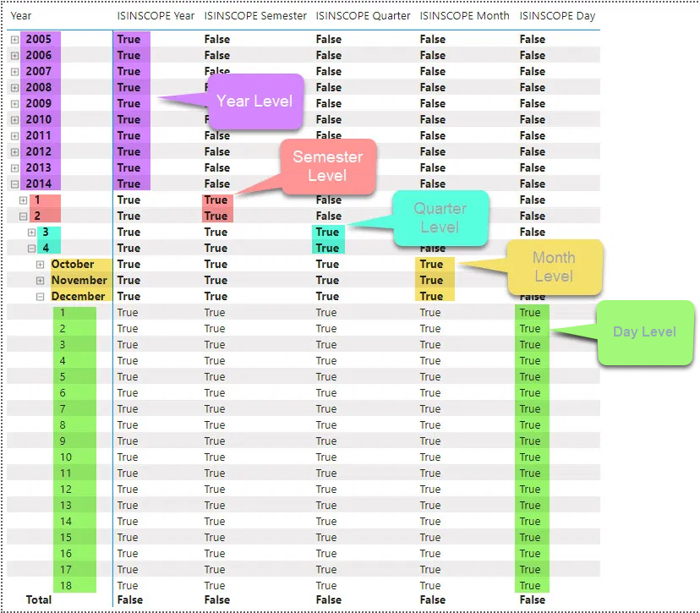
Task: Expand semester 1 under 2014
Action: (23, 200)
